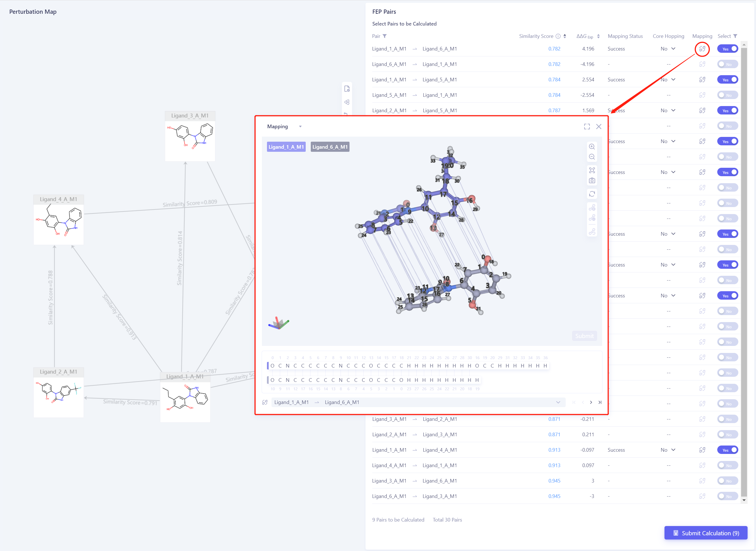Click the FEP Pairs table vertical scrollbar
The height and width of the screenshot is (551, 756).
point(744,272)
